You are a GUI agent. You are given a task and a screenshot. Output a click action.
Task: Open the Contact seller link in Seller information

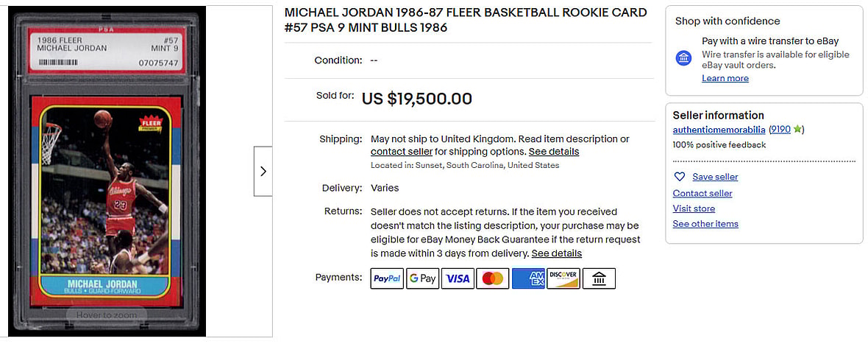pyautogui.click(x=702, y=193)
